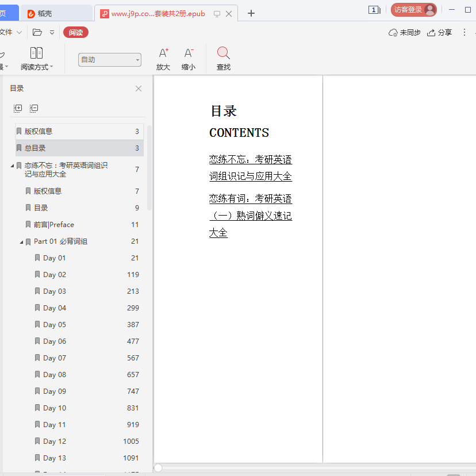Image resolution: width=476 pixels, height=476 pixels.
Task: Click the horizontal scrollbar handle at page bottom
Action: click(158, 468)
